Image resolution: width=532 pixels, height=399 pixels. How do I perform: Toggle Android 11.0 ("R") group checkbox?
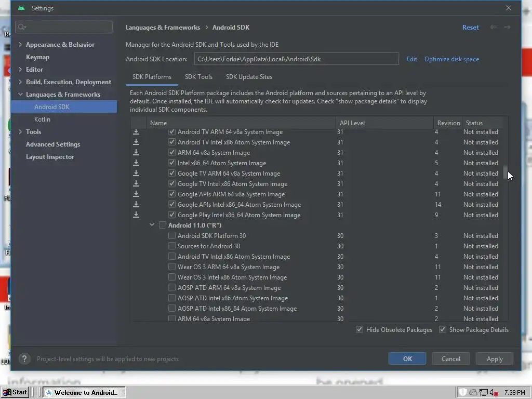point(163,225)
